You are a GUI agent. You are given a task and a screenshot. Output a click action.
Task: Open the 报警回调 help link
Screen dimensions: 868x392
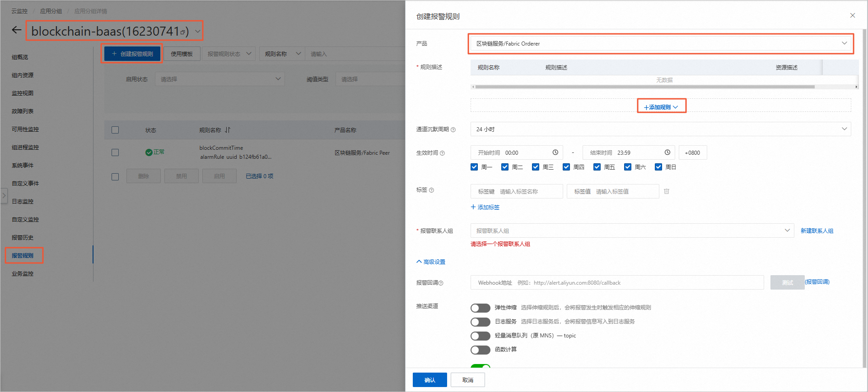817,282
